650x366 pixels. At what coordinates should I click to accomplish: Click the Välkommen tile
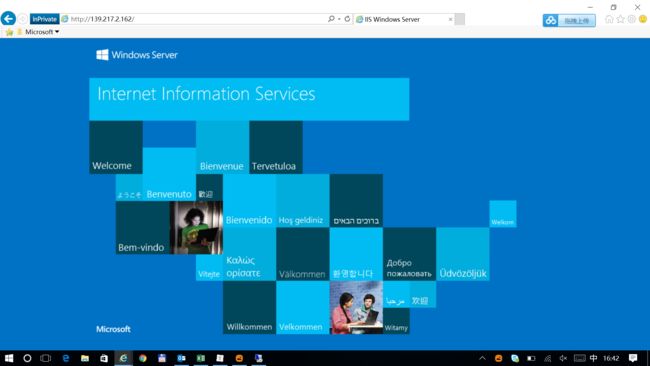click(303, 254)
